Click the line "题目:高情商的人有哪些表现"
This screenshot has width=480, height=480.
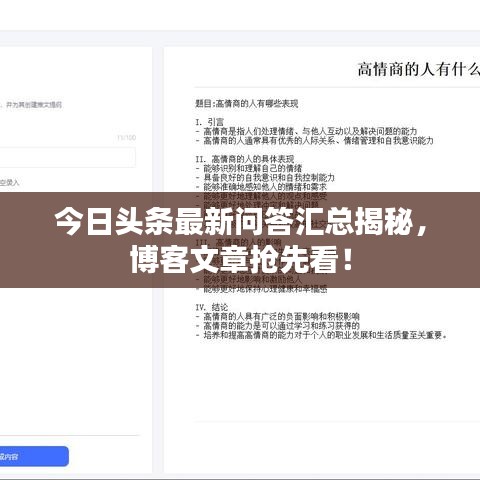click(x=247, y=104)
